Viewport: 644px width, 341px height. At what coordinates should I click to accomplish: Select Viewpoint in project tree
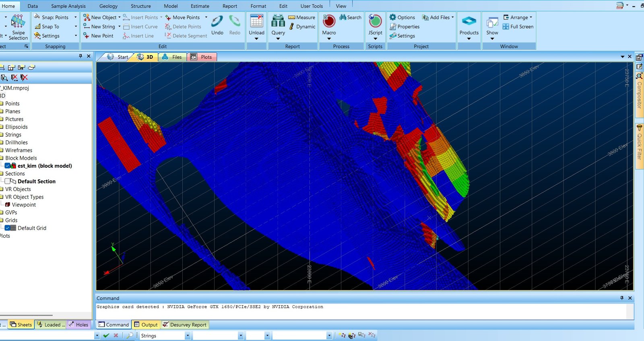[24, 205]
